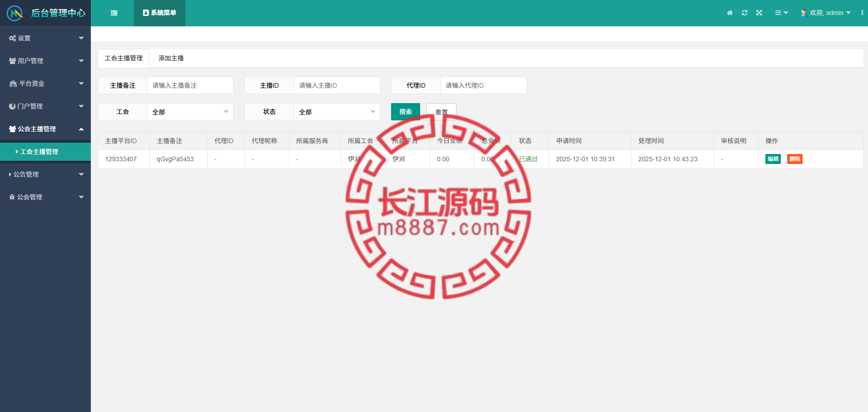Collapse the 公会主播管理 sidebar menu arrow

click(x=81, y=129)
